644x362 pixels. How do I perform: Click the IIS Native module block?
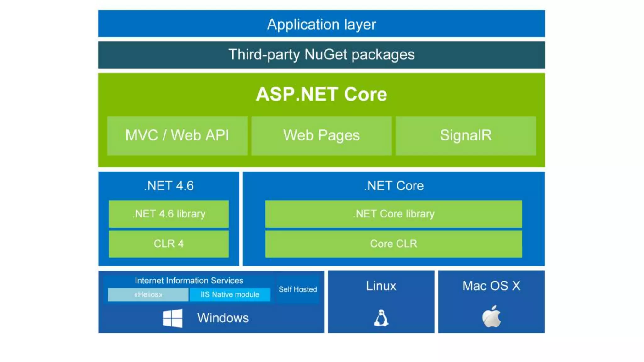tap(230, 295)
